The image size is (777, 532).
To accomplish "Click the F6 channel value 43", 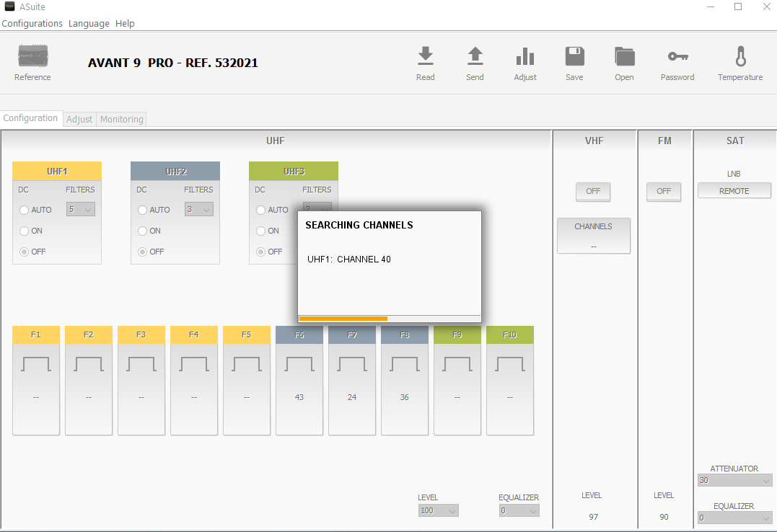I will coord(299,397).
